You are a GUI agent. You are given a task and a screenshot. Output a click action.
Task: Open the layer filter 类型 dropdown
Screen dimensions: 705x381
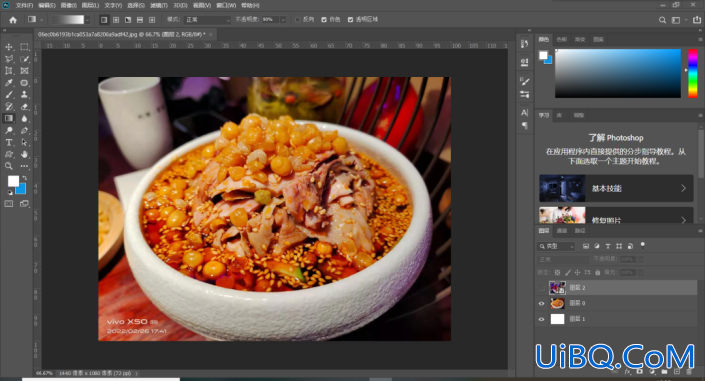556,246
